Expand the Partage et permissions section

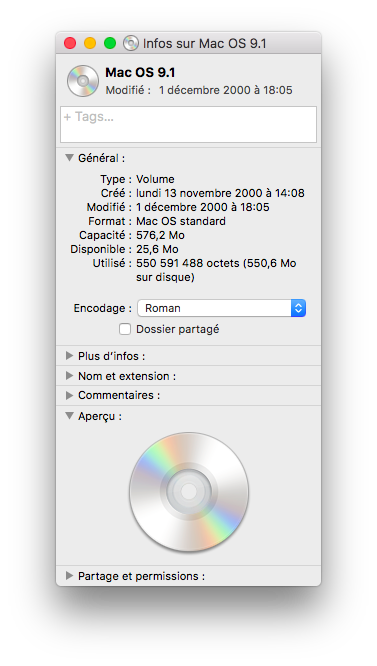pos(69,576)
